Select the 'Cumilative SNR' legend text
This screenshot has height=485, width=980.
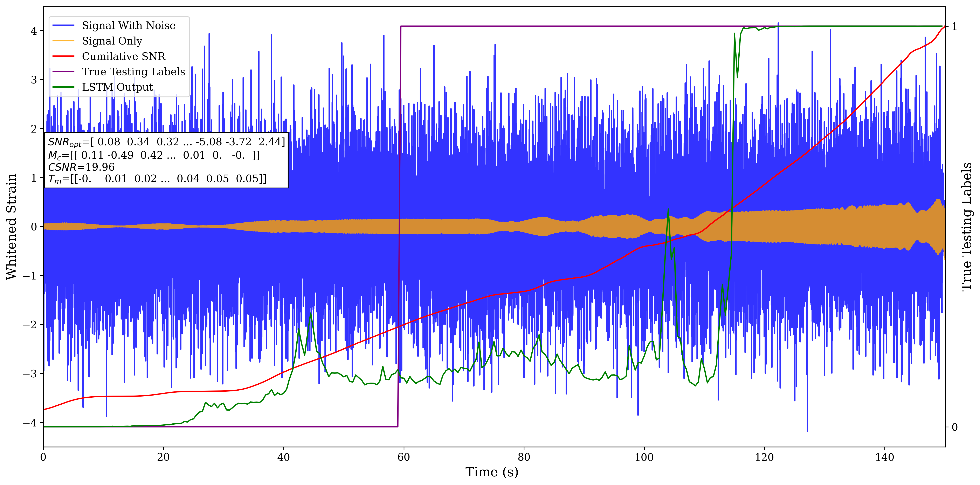coord(124,56)
